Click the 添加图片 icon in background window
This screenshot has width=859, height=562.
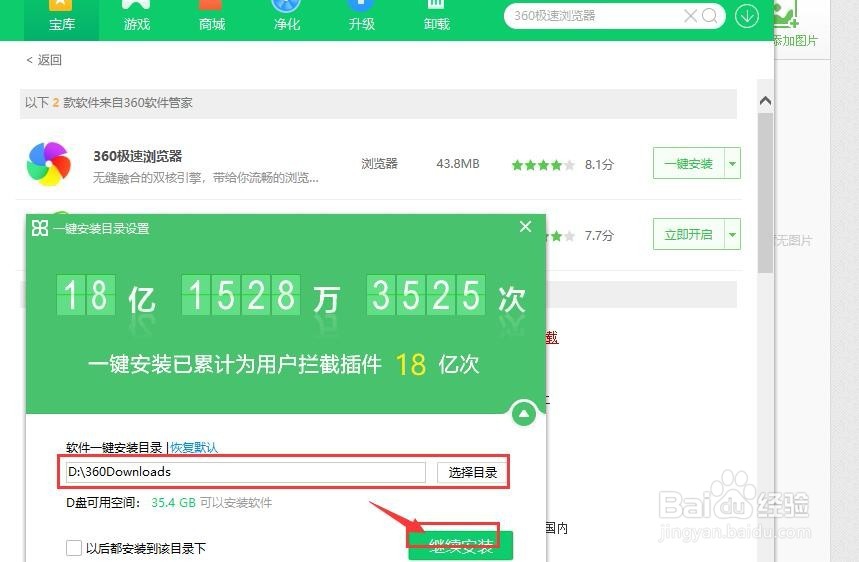click(788, 15)
